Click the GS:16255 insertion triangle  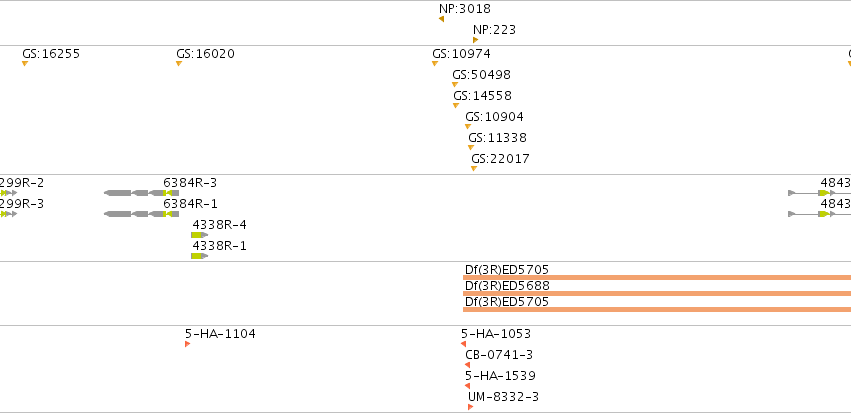pyautogui.click(x=24, y=63)
